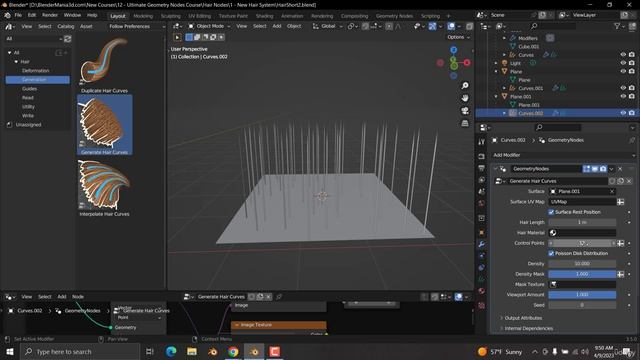640x360 pixels.
Task: Adjust the Density Mask slider
Action: [582, 274]
